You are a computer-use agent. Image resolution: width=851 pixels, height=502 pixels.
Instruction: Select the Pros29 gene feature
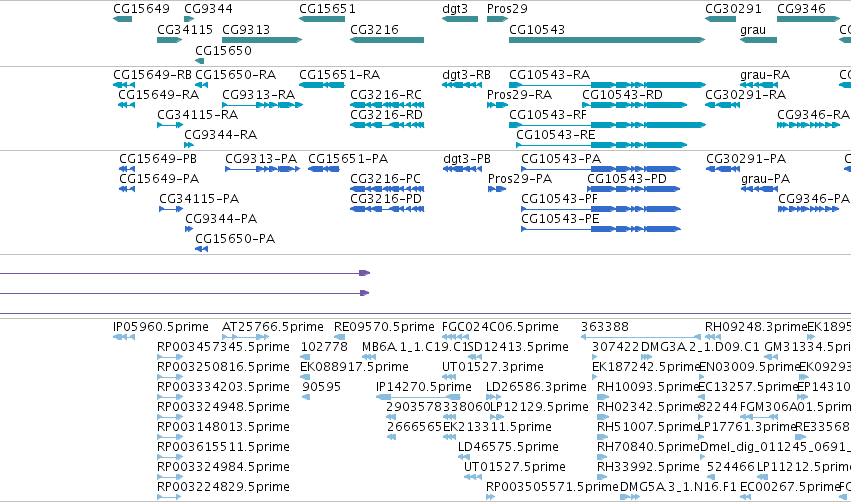tap(498, 19)
